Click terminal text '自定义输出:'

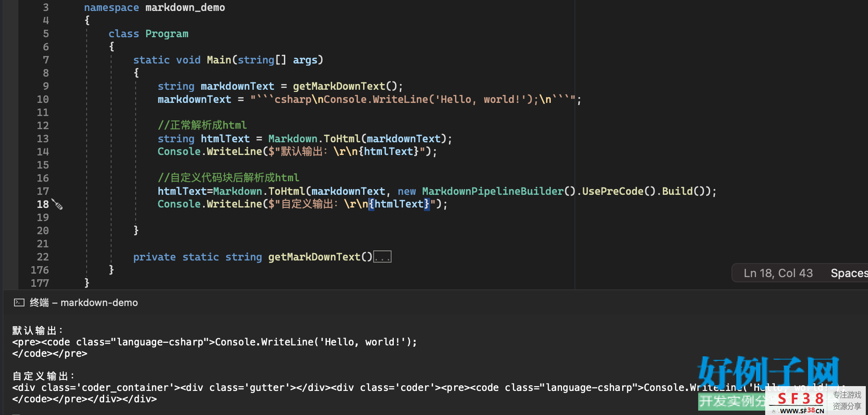(x=44, y=376)
